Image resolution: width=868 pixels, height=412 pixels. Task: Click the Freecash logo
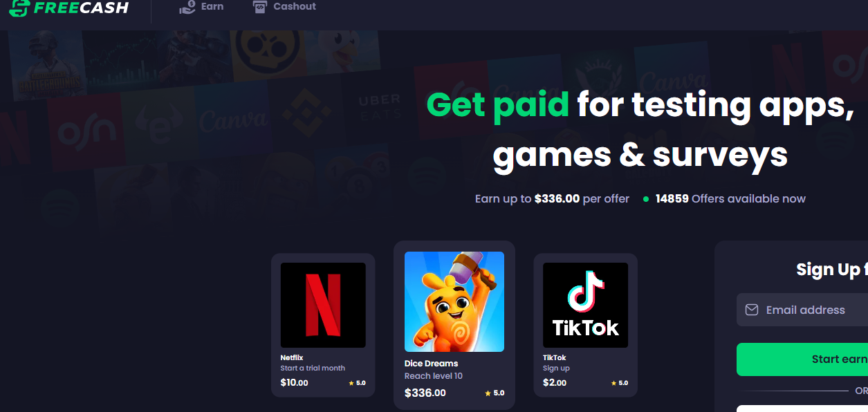[68, 8]
